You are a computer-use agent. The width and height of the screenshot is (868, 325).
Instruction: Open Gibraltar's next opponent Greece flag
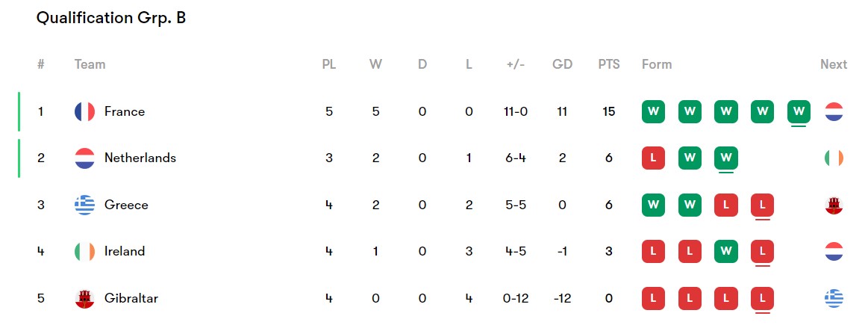pyautogui.click(x=834, y=298)
